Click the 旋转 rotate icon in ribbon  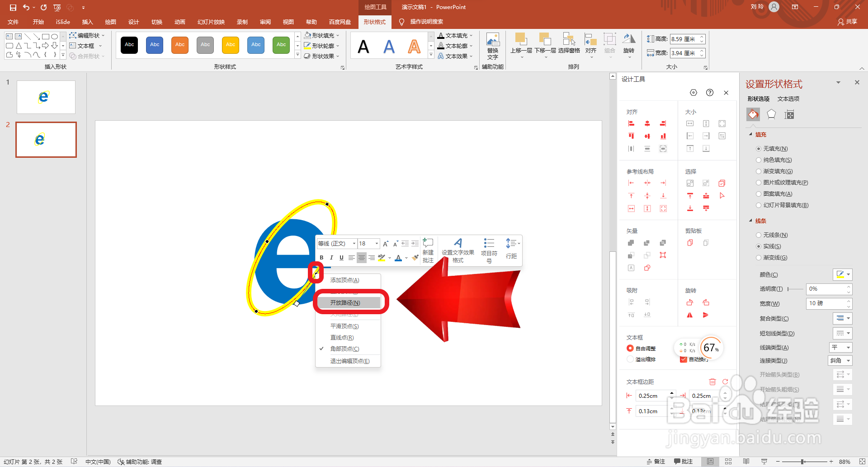pyautogui.click(x=629, y=39)
